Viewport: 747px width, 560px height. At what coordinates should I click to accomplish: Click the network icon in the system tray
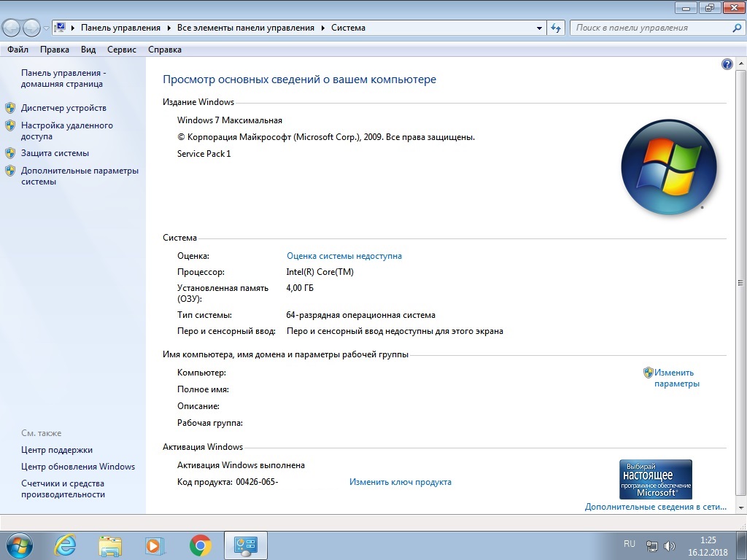[651, 545]
